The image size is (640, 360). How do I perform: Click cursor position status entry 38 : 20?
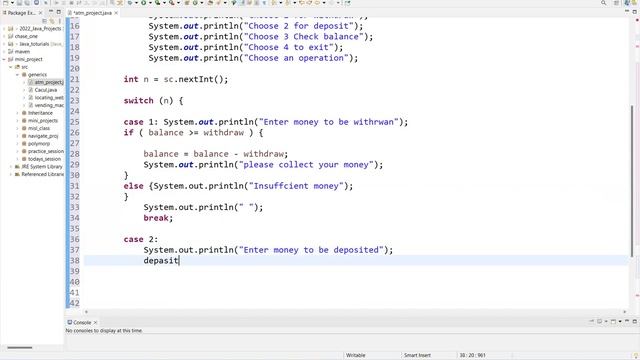click(x=472, y=355)
